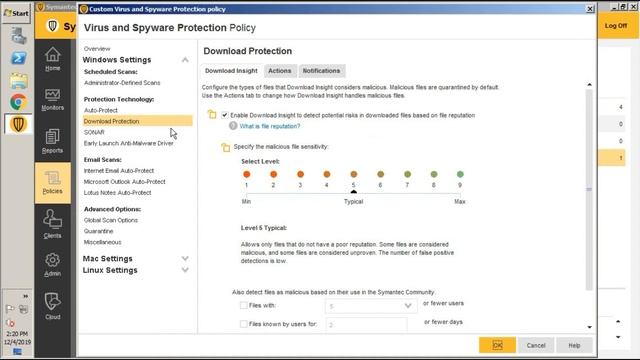Open Administrator-Defined Scans
The width and height of the screenshot is (640, 360).
click(x=122, y=83)
